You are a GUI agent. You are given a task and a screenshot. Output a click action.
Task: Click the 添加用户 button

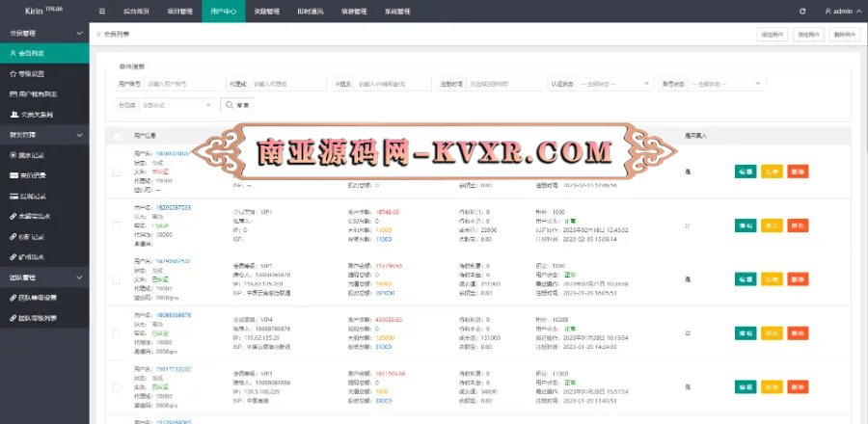pyautogui.click(x=773, y=35)
